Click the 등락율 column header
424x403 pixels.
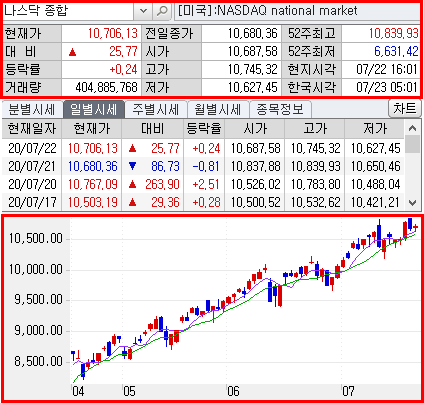[204, 129]
